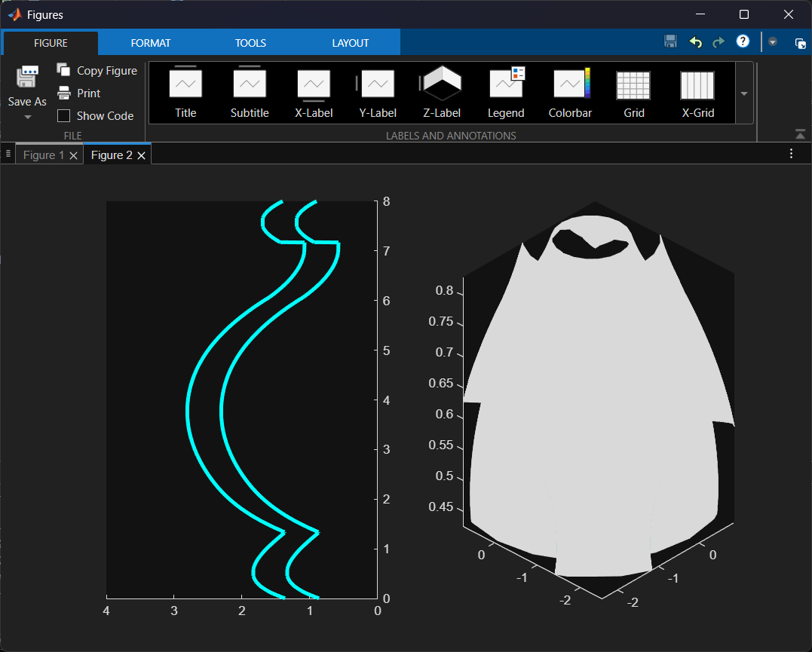The width and height of the screenshot is (812, 652).
Task: Add a Z-Label to the axes
Action: (x=442, y=93)
